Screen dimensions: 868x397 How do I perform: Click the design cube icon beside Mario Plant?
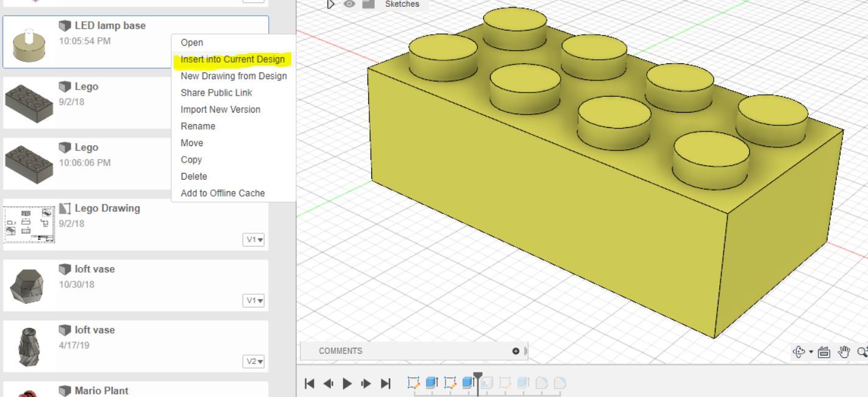[x=65, y=391]
